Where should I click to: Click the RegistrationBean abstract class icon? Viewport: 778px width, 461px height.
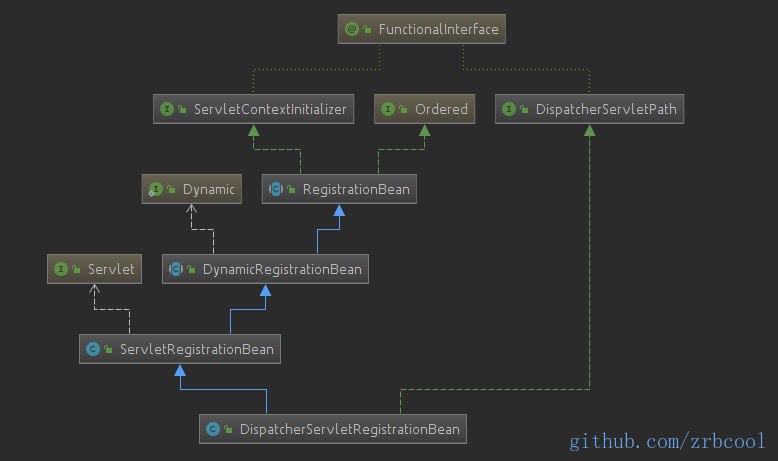[275, 189]
